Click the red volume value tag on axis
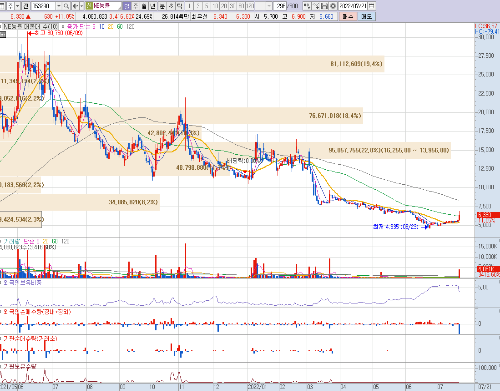 click(x=488, y=269)
